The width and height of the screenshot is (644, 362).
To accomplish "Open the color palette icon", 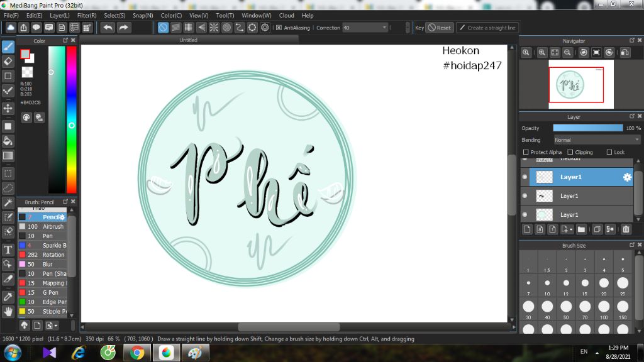I will (26, 118).
